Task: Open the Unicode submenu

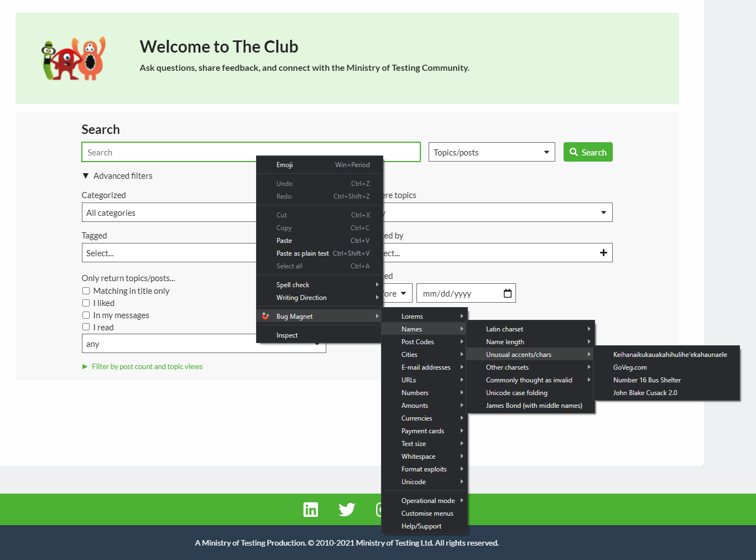Action: [x=425, y=482]
